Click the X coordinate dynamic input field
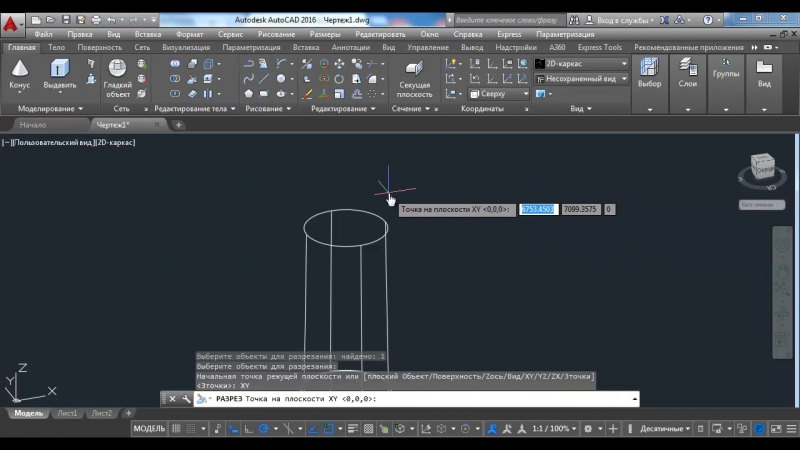The height and width of the screenshot is (450, 800). pos(538,209)
